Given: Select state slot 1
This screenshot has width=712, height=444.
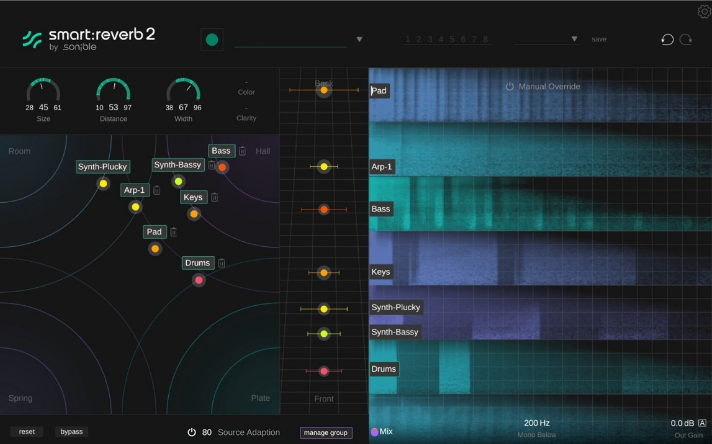Looking at the screenshot, I should click(408, 39).
